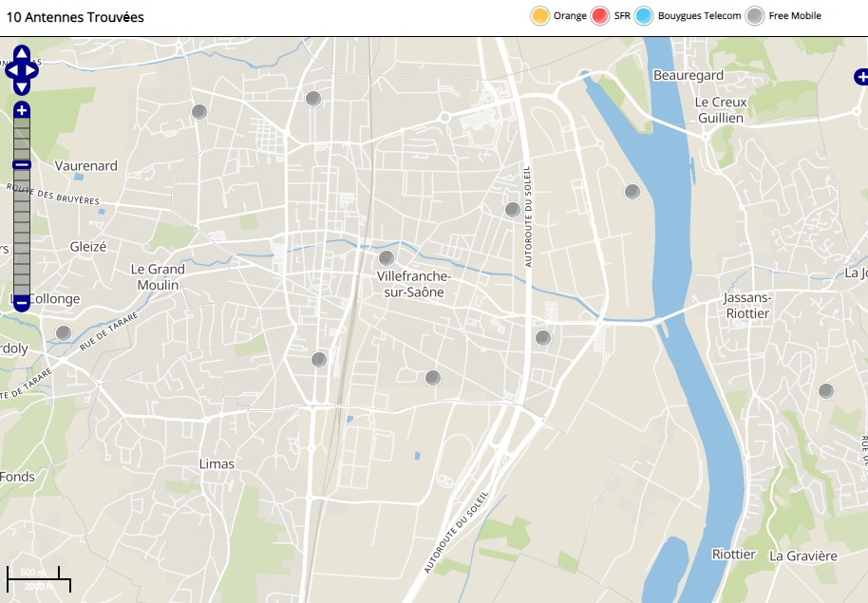The width and height of the screenshot is (868, 603).
Task: Pan the map down with the arrow
Action: 22,86
